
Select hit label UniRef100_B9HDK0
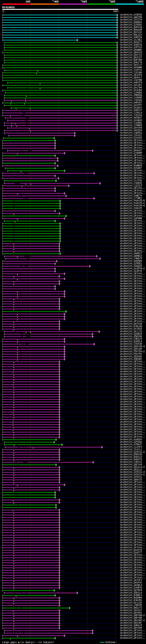(x=131, y=22)
